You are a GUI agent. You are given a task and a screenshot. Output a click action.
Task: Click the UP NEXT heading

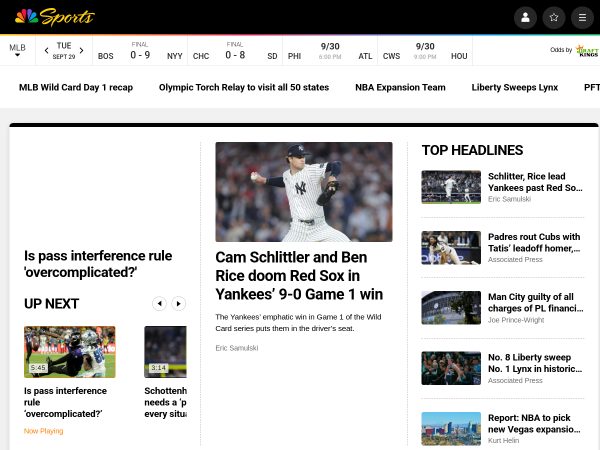pyautogui.click(x=51, y=304)
